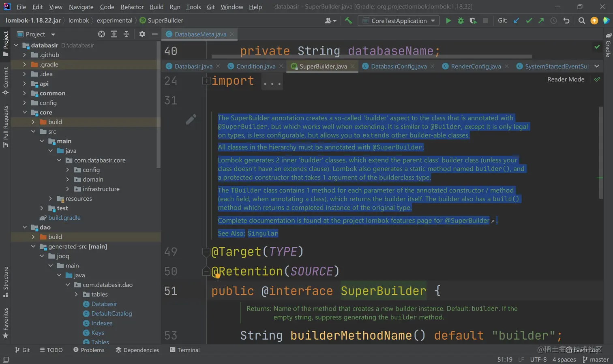Screen dimensions: 613x364
Task: Open Project panel settings gear
Action: (x=142, y=34)
